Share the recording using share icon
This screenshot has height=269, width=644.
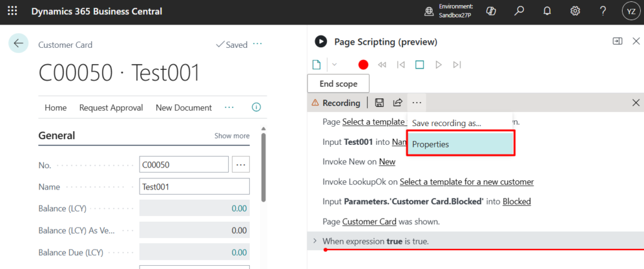pos(397,103)
